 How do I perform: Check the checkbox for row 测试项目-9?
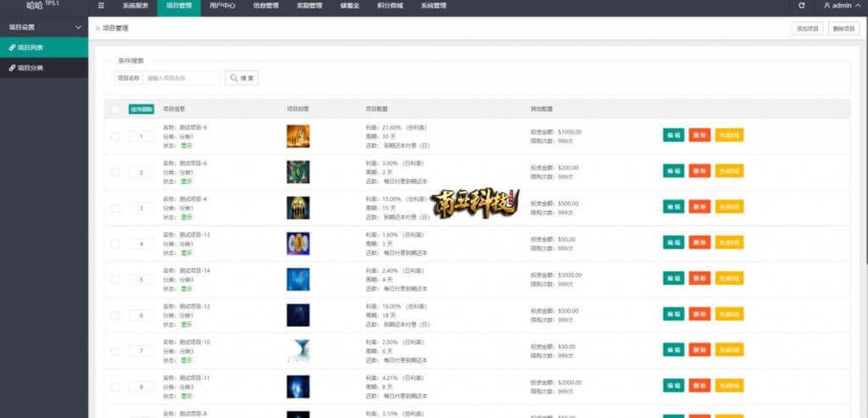click(115, 137)
